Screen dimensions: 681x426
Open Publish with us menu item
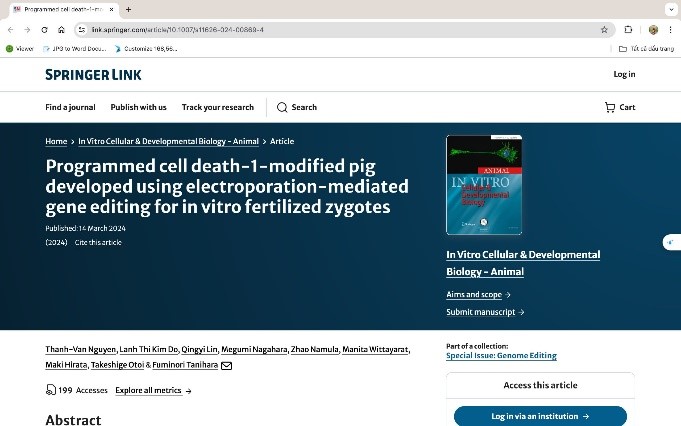point(139,107)
